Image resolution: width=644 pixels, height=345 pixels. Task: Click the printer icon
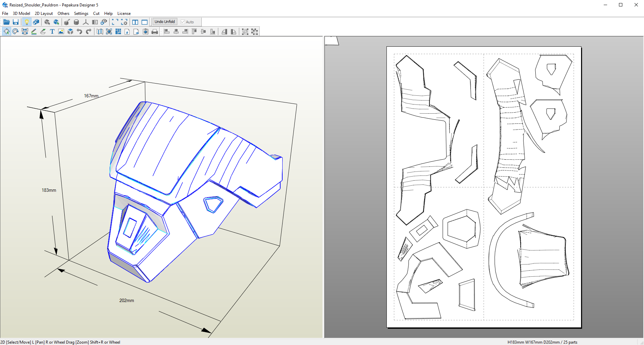pyautogui.click(x=155, y=31)
